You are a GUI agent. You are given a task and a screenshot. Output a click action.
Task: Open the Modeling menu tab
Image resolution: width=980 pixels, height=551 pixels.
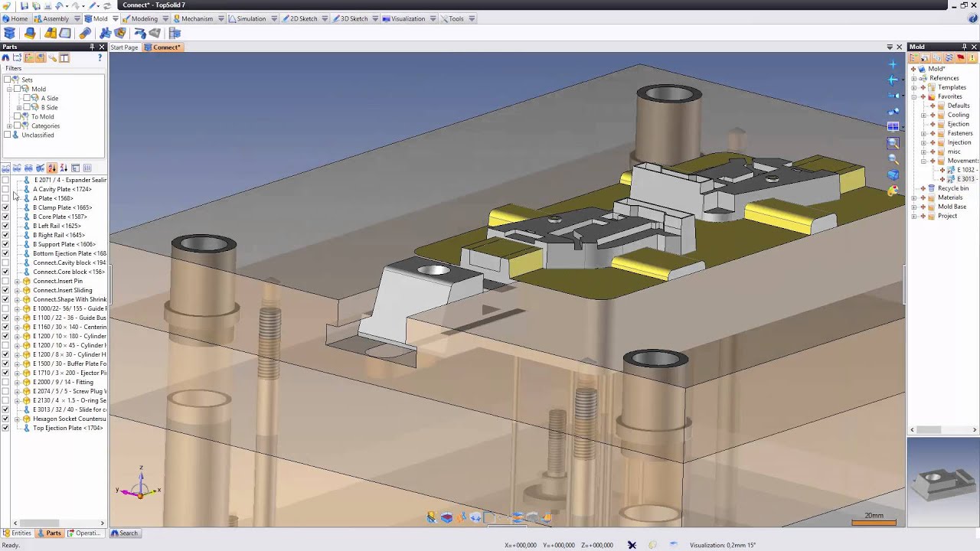click(144, 18)
